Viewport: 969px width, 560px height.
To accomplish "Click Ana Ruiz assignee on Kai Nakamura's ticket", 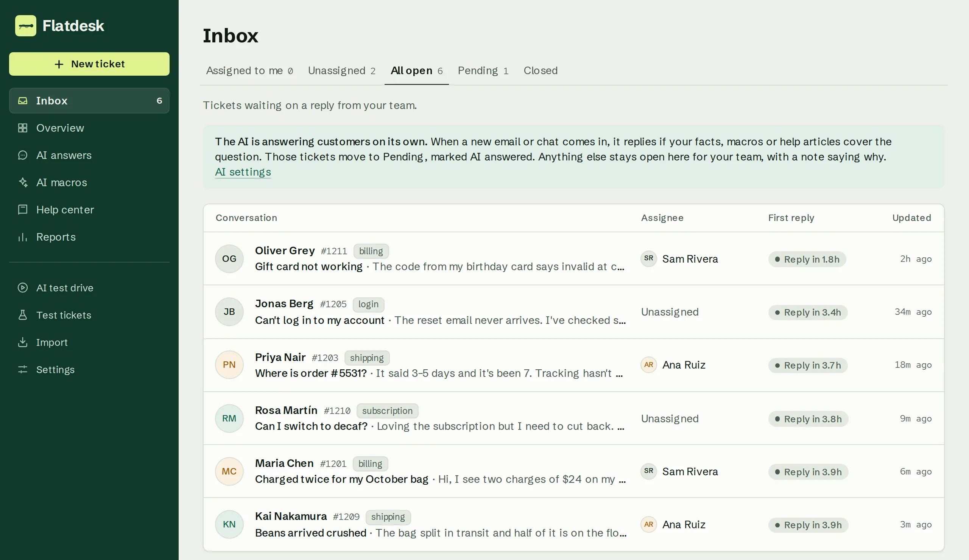I will tap(673, 525).
